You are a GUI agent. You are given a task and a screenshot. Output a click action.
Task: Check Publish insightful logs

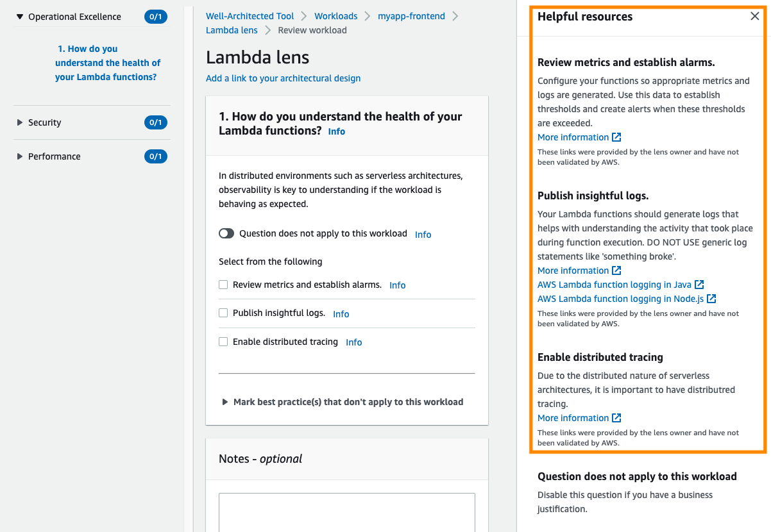point(223,313)
